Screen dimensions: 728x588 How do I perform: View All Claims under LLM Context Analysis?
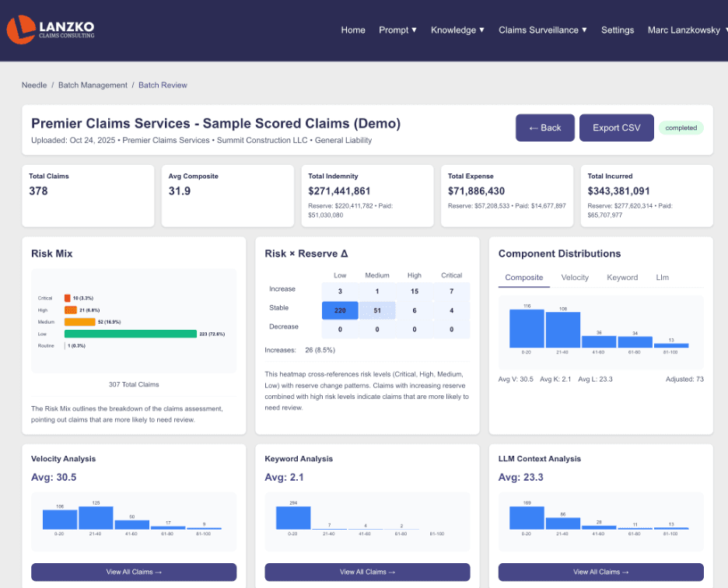coord(600,572)
